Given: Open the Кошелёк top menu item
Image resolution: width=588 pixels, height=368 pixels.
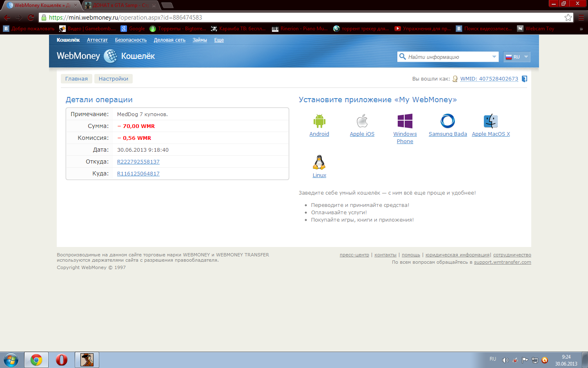Looking at the screenshot, I should click(x=68, y=40).
